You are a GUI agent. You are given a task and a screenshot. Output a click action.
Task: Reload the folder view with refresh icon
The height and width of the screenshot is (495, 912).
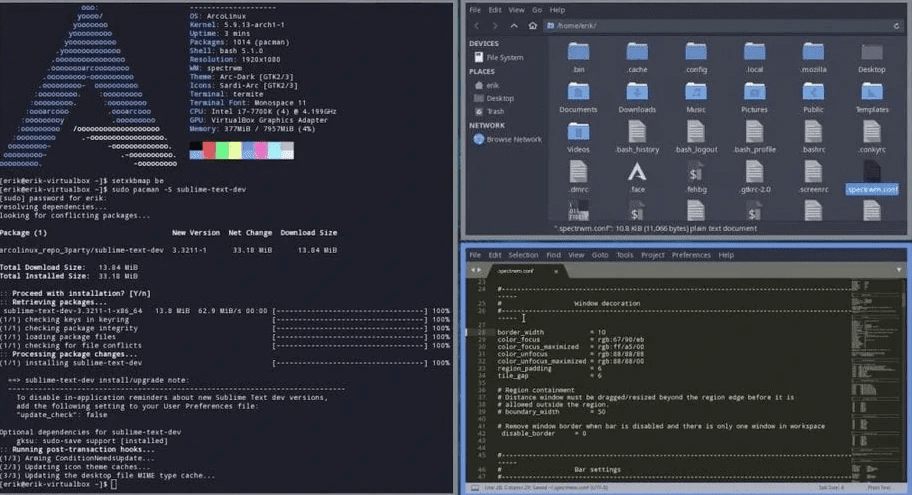[896, 26]
